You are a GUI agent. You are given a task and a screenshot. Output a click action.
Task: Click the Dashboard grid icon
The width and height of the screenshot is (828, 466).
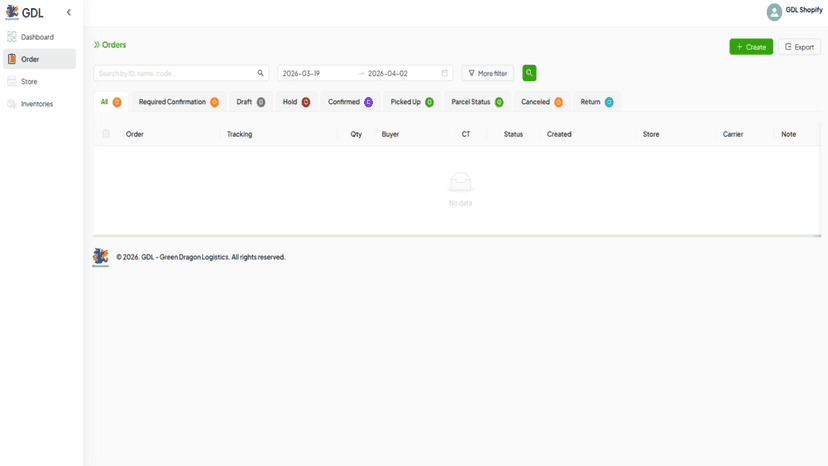tap(12, 37)
